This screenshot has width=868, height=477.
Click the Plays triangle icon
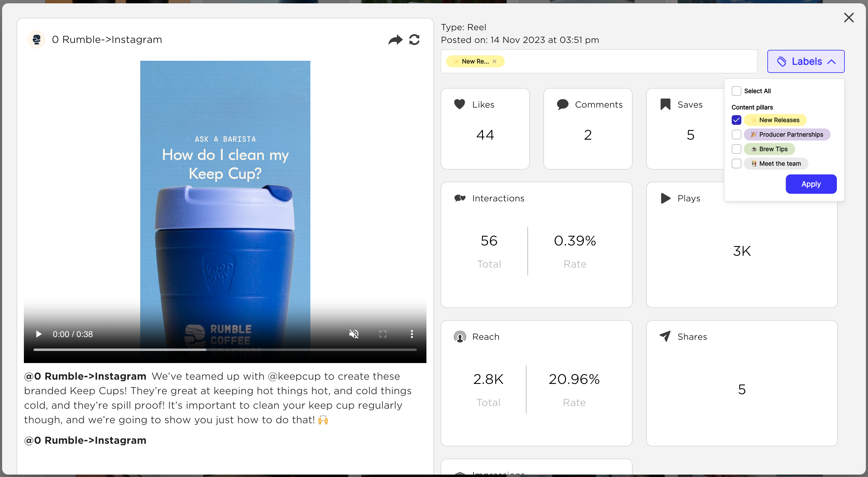[666, 198]
